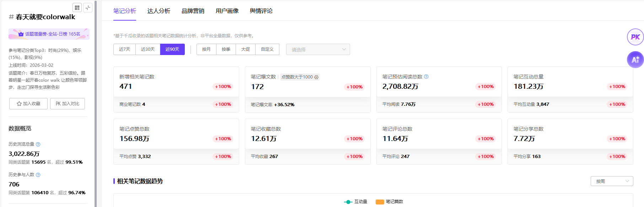Expand the 按周 trend granularity dropdown
The height and width of the screenshot is (207, 644).
[611, 181]
